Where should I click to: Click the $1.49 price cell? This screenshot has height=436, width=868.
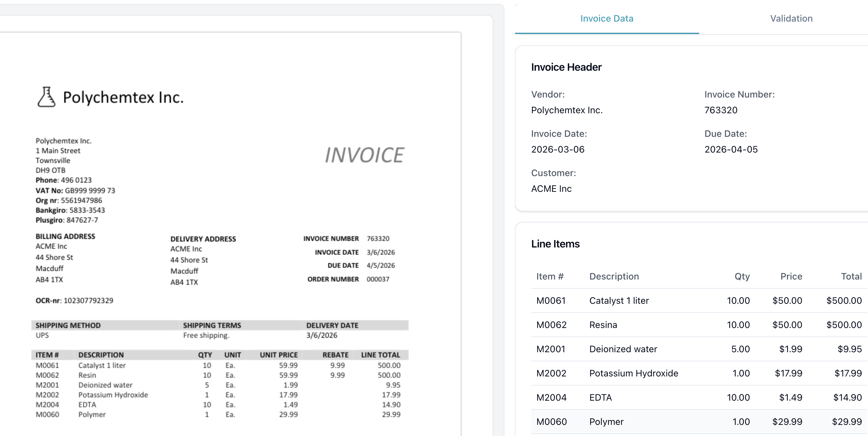[790, 398]
